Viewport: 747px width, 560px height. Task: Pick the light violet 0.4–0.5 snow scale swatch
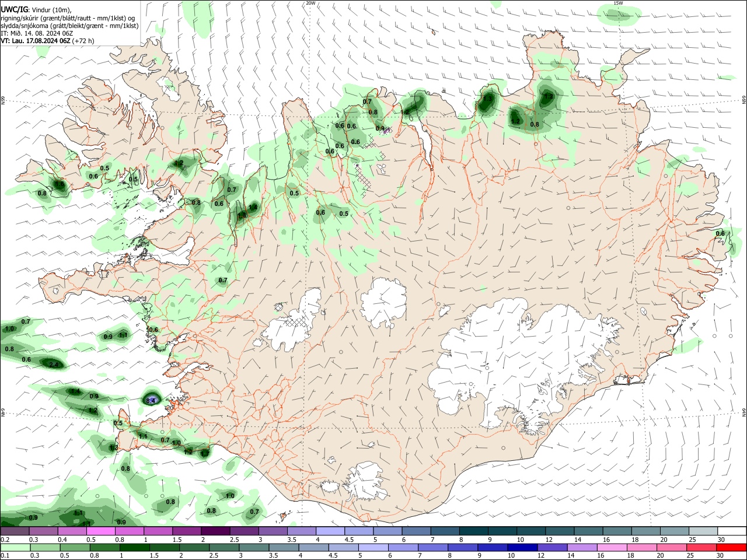click(72, 531)
